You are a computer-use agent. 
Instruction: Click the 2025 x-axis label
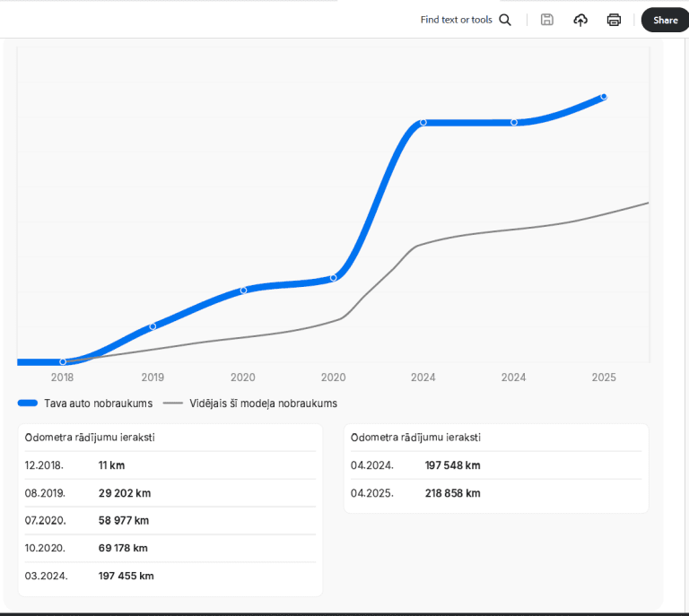(x=604, y=377)
